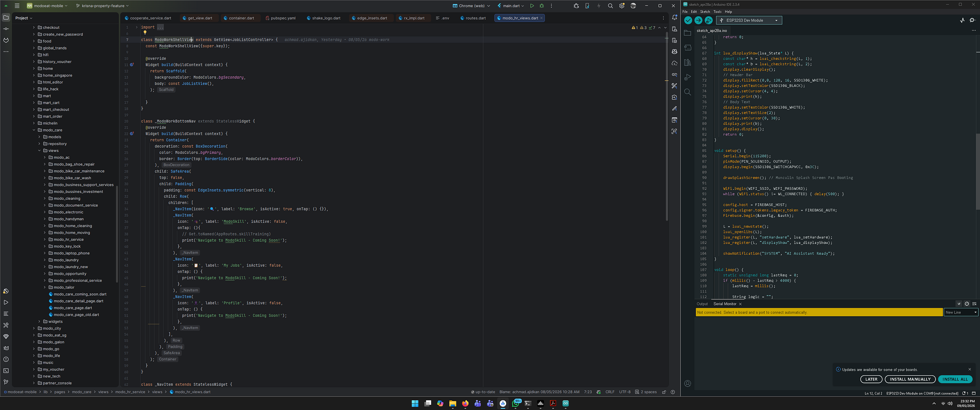The width and height of the screenshot is (980, 410).
Task: Switch to cooperate_service.dart tab
Action: [148, 18]
